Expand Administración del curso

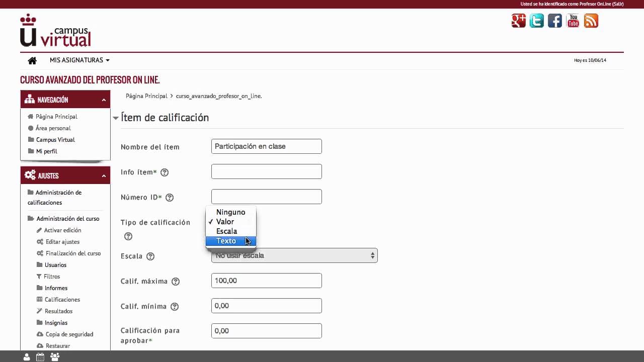pyautogui.click(x=68, y=219)
